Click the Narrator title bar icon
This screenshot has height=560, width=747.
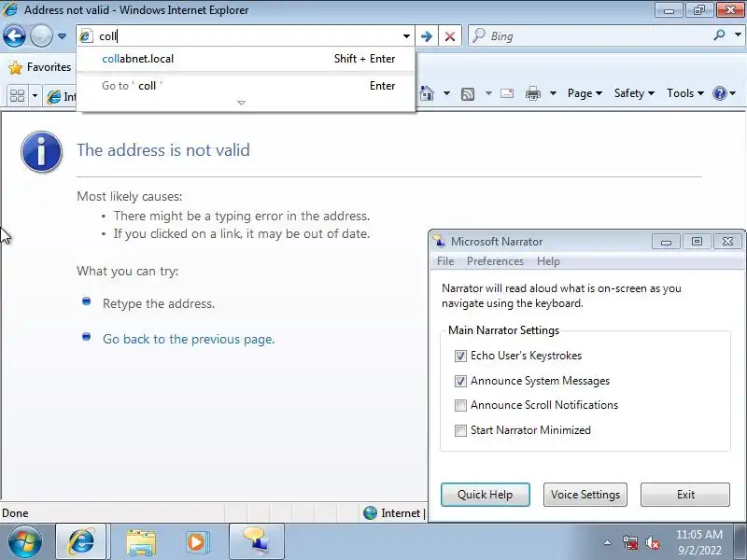(x=439, y=242)
